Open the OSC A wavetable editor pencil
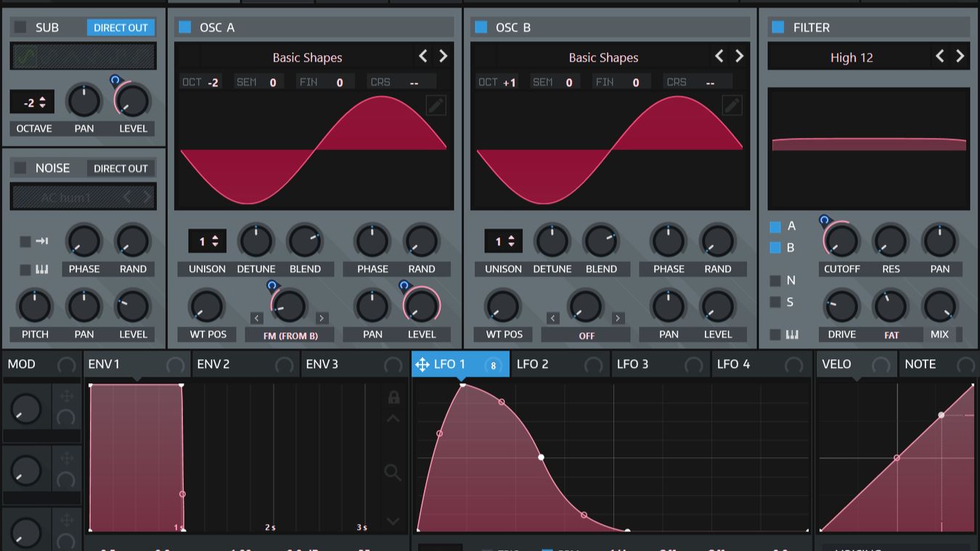 tap(436, 105)
